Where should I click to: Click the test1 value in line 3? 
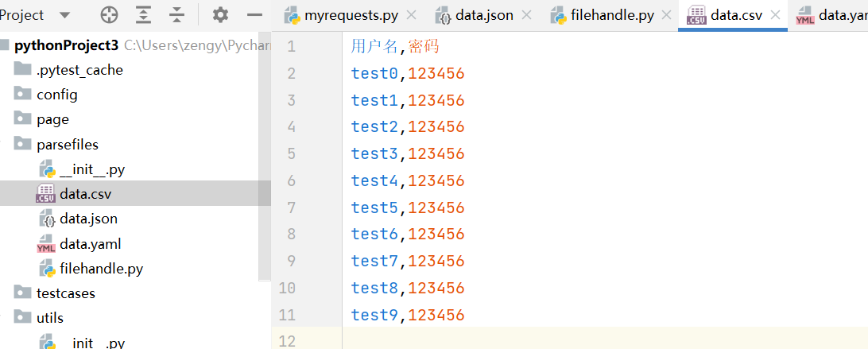374,100
